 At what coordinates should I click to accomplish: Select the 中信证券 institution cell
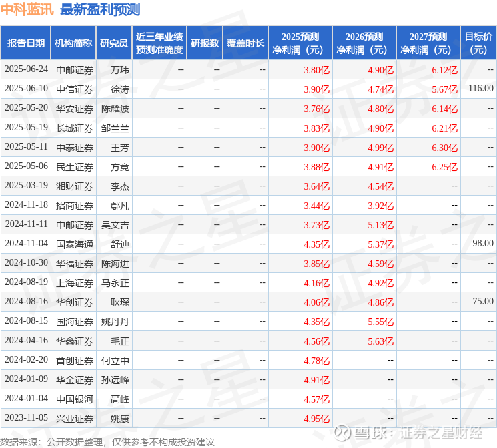pos(75,89)
